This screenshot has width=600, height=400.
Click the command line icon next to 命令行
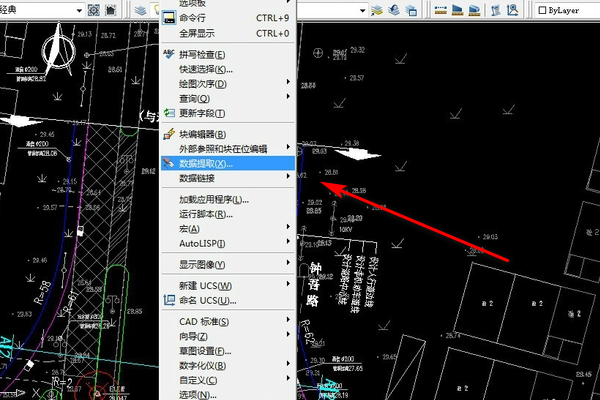[169, 18]
